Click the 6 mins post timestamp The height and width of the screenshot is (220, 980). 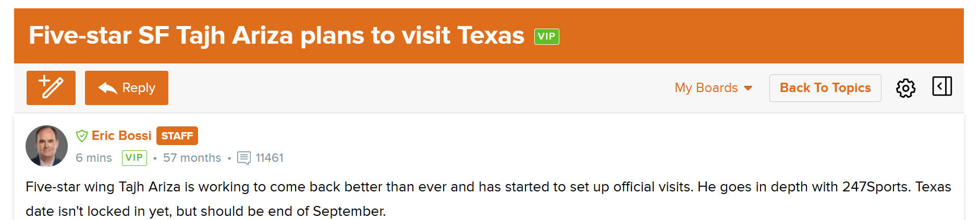click(x=94, y=158)
